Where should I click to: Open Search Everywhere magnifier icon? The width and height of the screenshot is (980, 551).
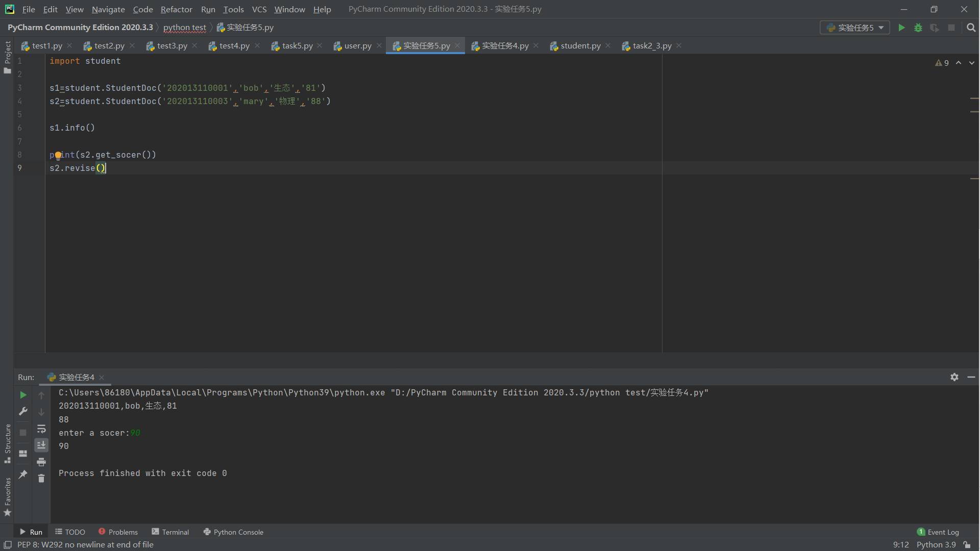(x=971, y=28)
